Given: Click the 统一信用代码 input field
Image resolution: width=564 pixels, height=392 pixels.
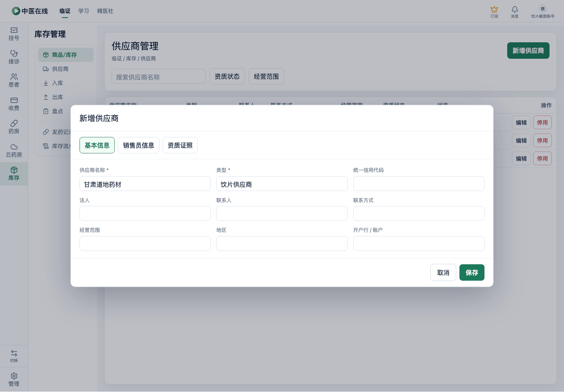Looking at the screenshot, I should point(419,184).
